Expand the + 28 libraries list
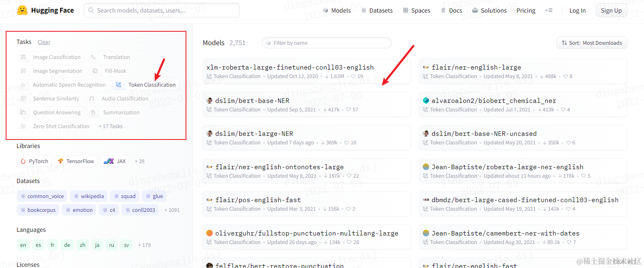Viewport: 644px width, 268px height. tap(140, 161)
